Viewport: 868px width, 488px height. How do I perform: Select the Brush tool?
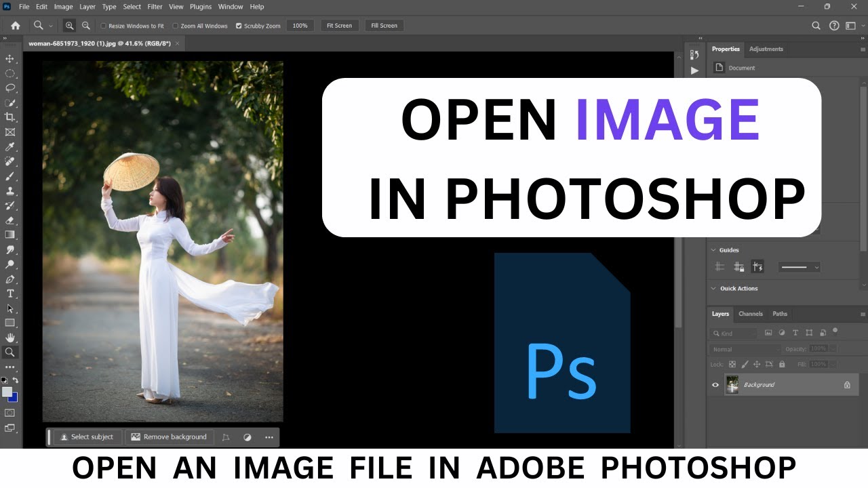[10, 176]
